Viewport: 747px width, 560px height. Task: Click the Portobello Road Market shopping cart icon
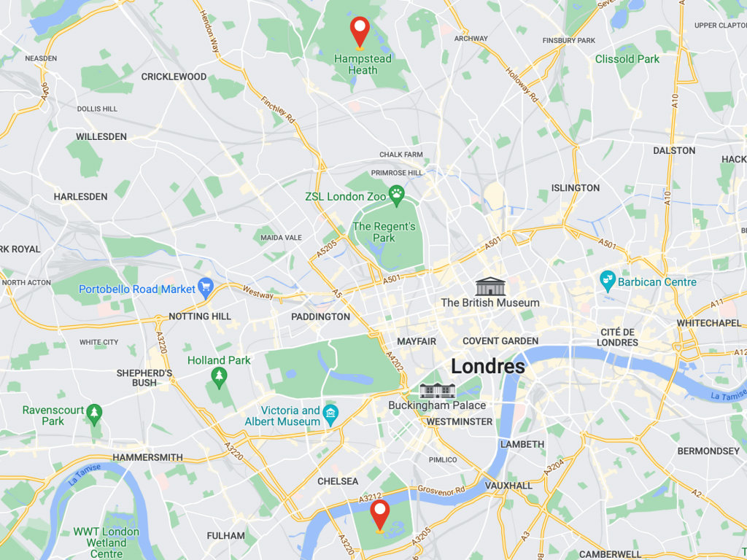pos(205,287)
